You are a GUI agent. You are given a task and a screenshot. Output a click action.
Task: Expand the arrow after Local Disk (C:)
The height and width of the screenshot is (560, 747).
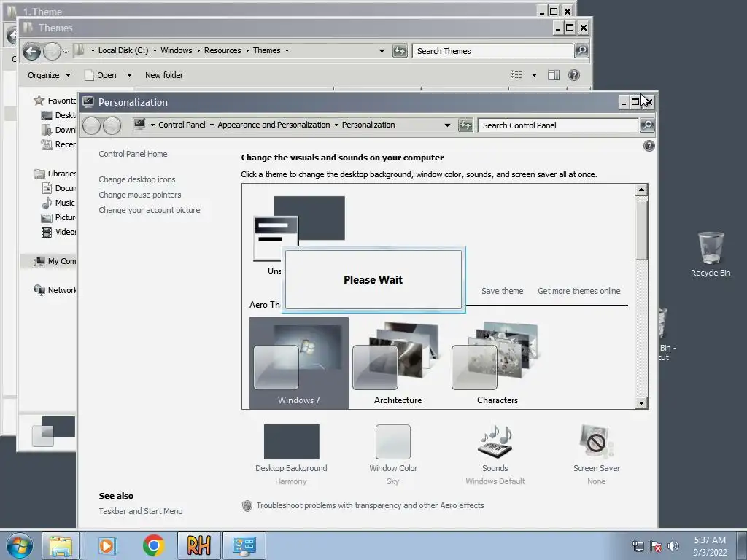tap(155, 50)
